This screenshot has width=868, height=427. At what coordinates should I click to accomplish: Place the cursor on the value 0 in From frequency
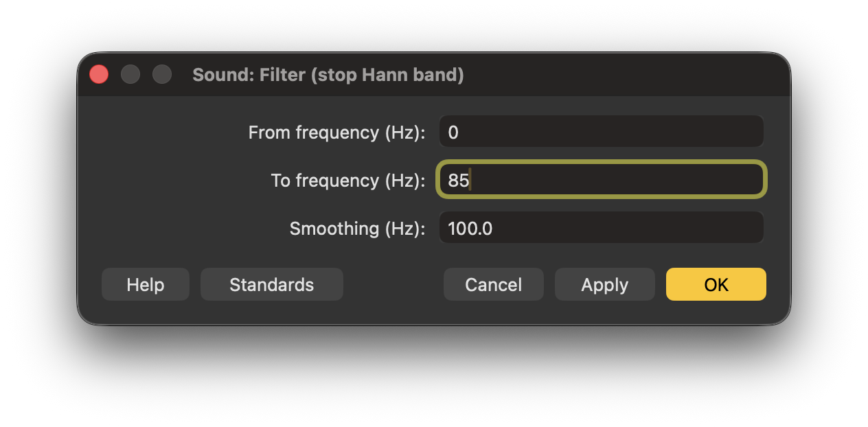(x=453, y=132)
